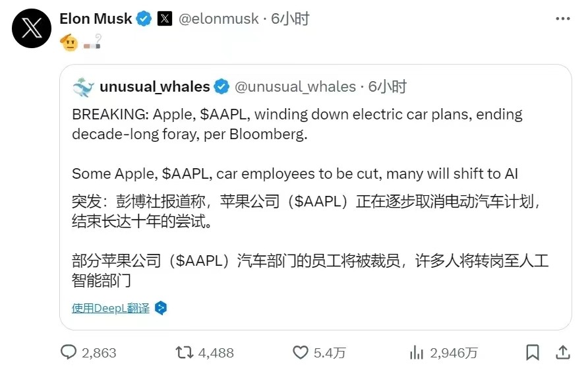Click the unusual_whales whale avatar
The width and height of the screenshot is (588, 370).
tap(84, 87)
